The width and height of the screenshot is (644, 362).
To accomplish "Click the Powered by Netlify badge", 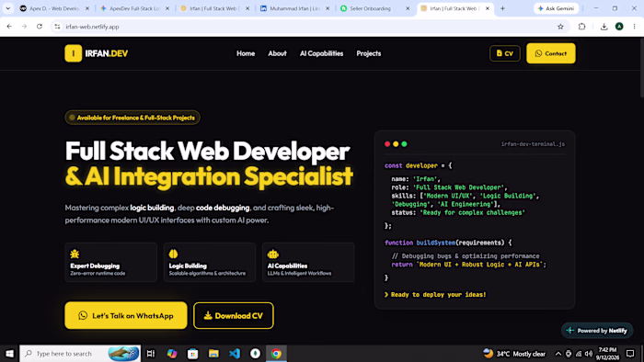I will [598, 331].
